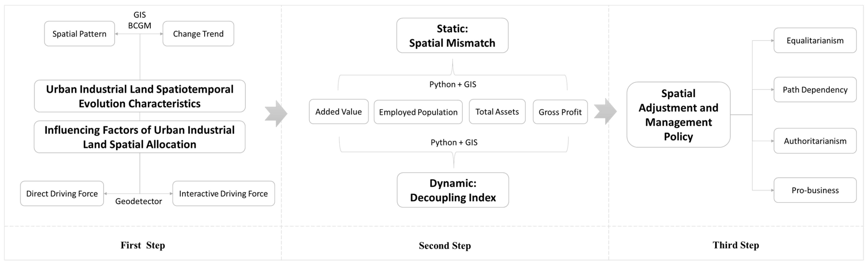Click the Dynamic: Decoupling Index box

pos(453,190)
